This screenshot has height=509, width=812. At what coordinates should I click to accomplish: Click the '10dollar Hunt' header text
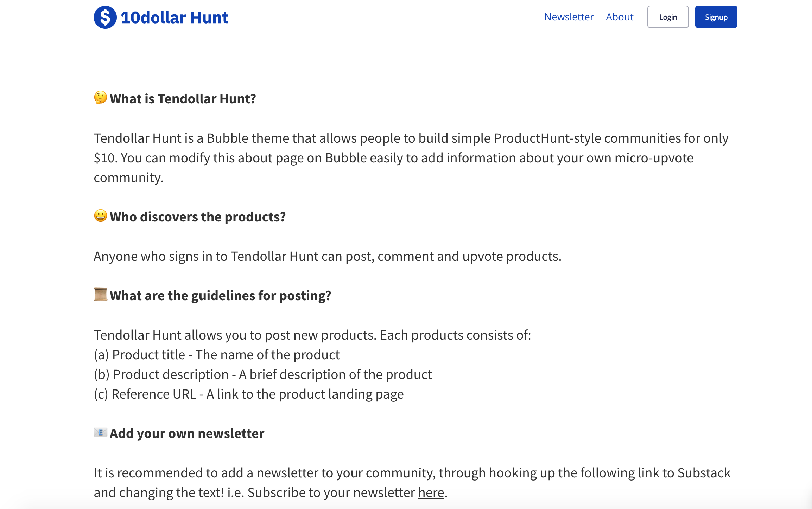(x=174, y=17)
